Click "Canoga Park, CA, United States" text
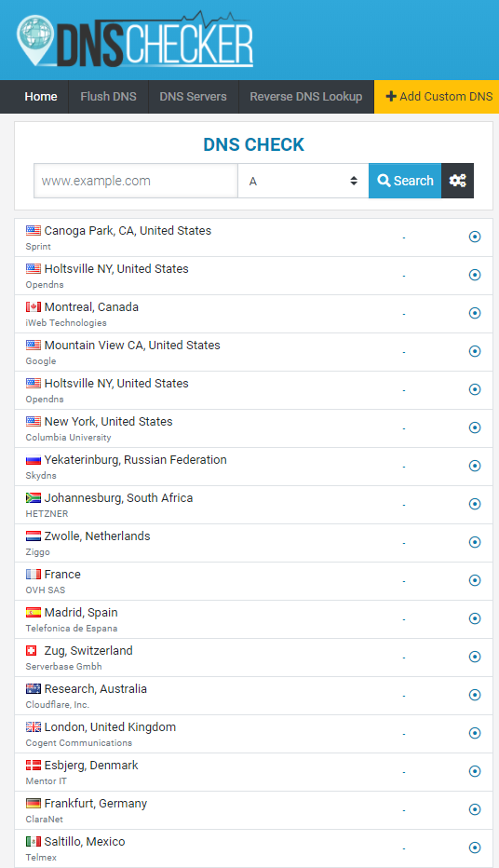 pos(128,231)
